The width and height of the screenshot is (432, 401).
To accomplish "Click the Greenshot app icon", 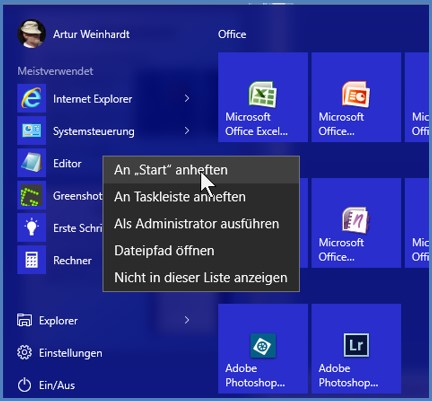I will [32, 195].
